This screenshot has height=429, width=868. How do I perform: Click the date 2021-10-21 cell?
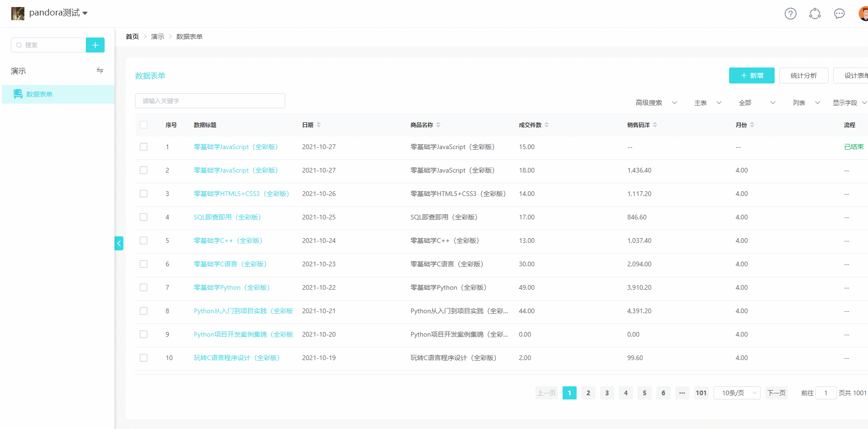[x=319, y=311]
